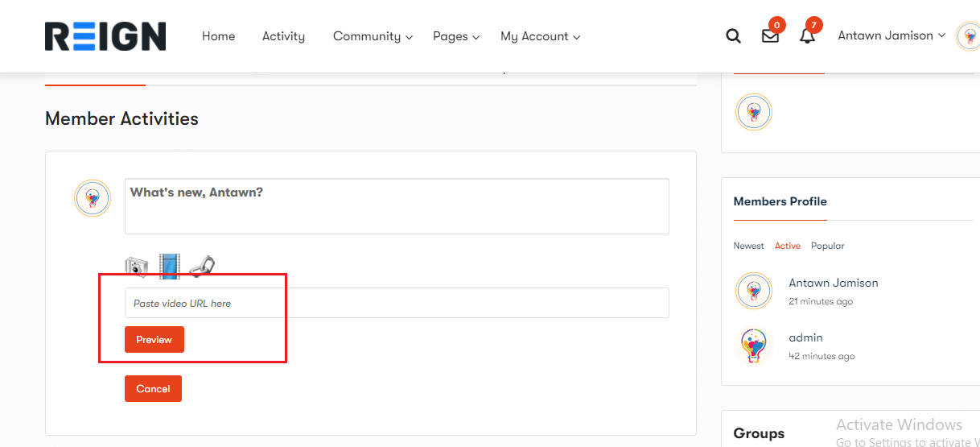Click the chain link attachment icon
The image size is (980, 447).
[x=202, y=266]
